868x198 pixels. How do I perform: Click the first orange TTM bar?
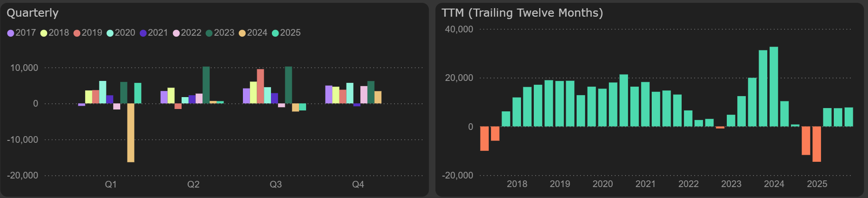coord(484,139)
